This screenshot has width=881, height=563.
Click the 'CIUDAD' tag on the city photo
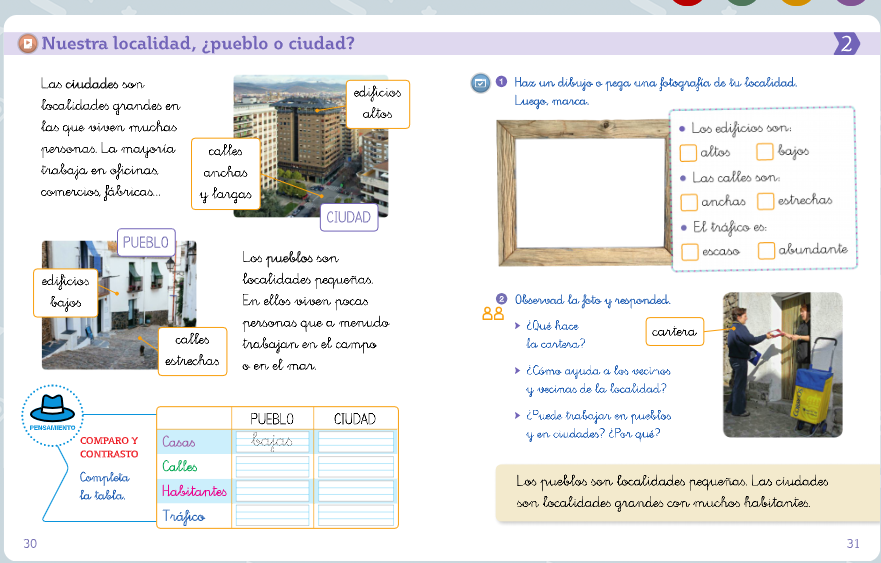pos(349,217)
